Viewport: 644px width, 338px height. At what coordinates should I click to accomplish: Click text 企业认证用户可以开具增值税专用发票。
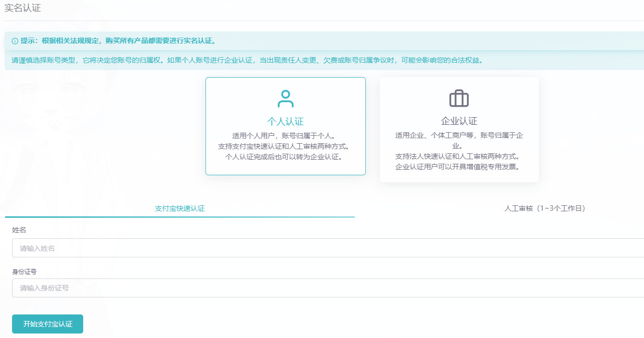459,167
